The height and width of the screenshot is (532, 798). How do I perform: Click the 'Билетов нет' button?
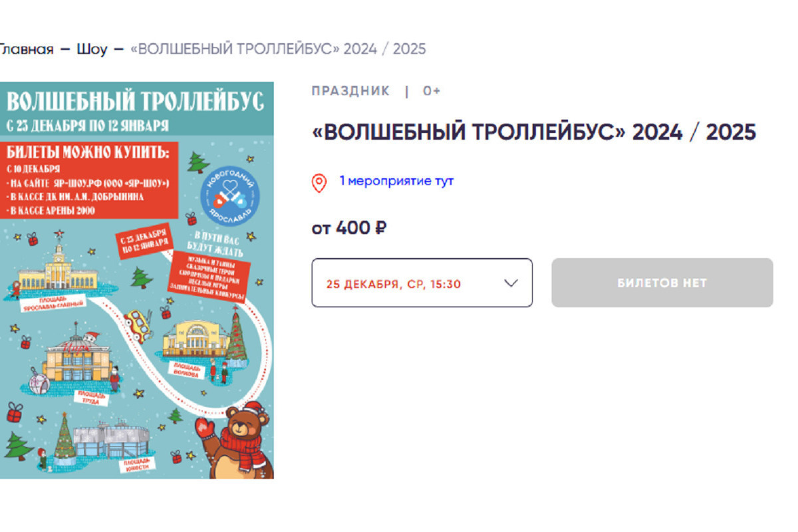click(662, 283)
